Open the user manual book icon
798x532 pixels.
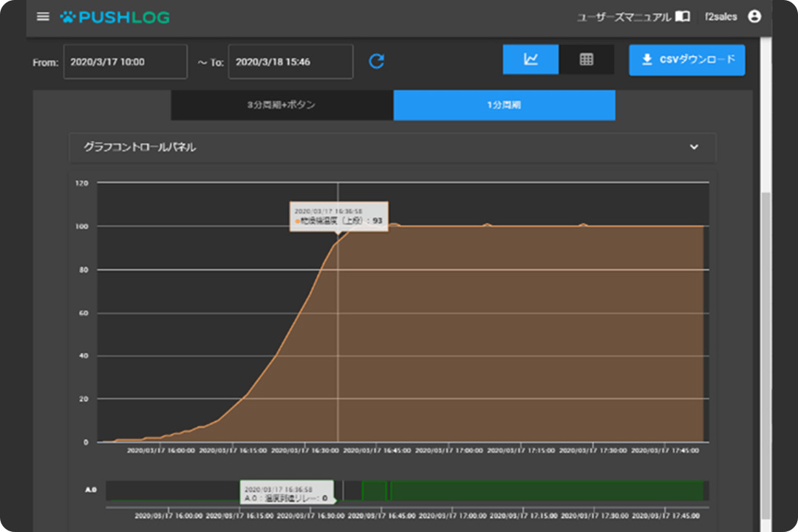click(x=683, y=16)
